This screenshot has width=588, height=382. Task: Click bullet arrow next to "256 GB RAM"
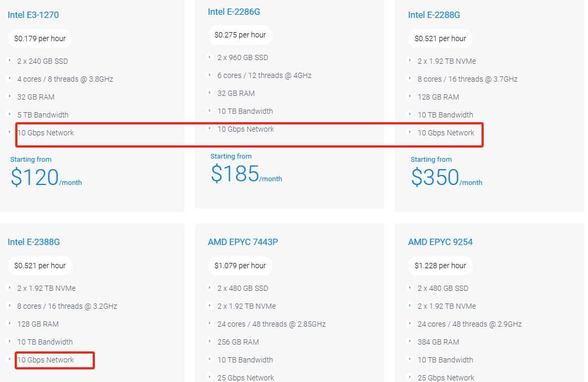click(210, 341)
